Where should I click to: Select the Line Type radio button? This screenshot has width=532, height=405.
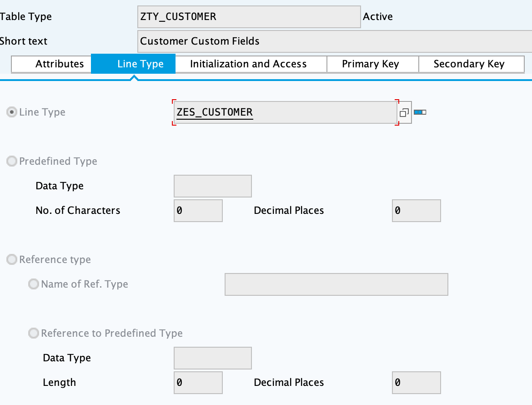[x=11, y=112]
